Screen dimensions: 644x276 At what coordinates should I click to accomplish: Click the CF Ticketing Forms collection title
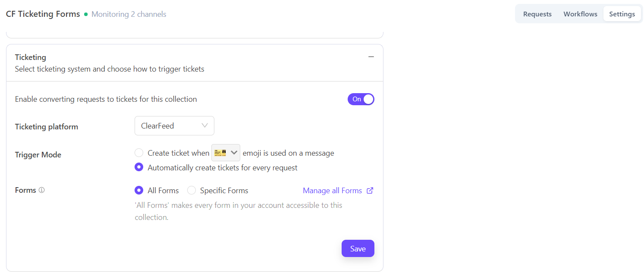tap(43, 14)
